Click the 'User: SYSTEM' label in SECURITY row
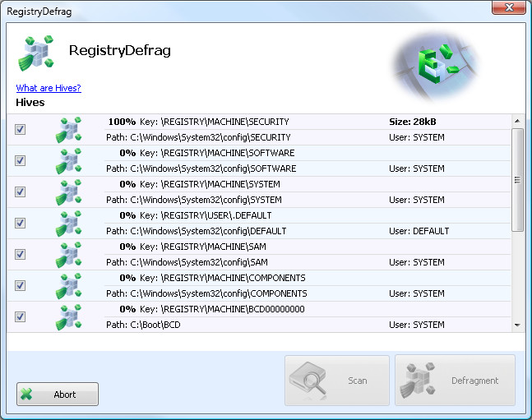The height and width of the screenshot is (420, 532). [417, 137]
